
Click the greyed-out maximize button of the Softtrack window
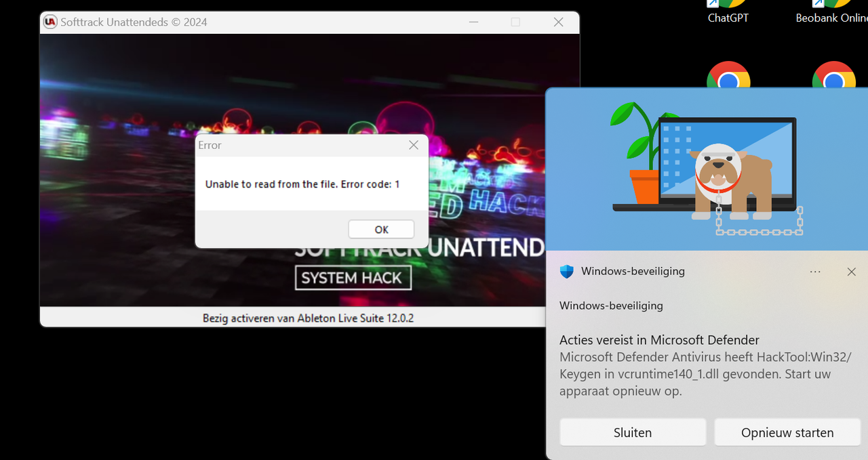point(515,22)
